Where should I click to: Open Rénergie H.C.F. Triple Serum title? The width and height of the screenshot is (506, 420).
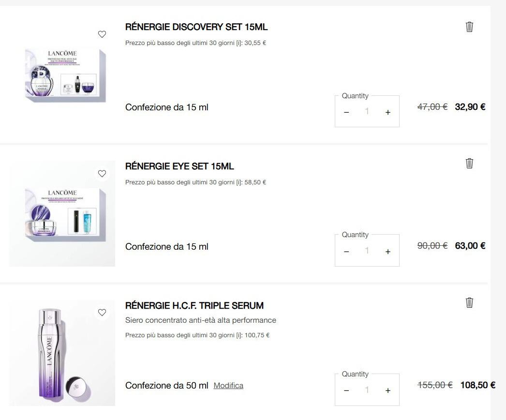194,306
